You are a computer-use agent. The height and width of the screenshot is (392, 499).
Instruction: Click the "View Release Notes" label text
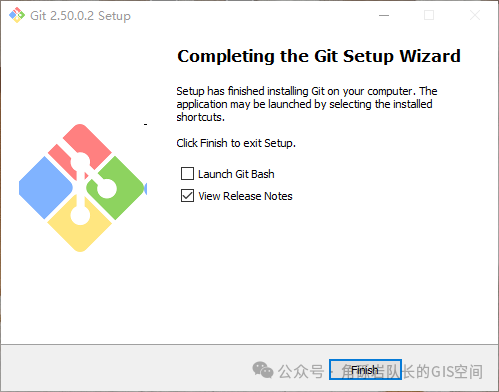coord(245,196)
